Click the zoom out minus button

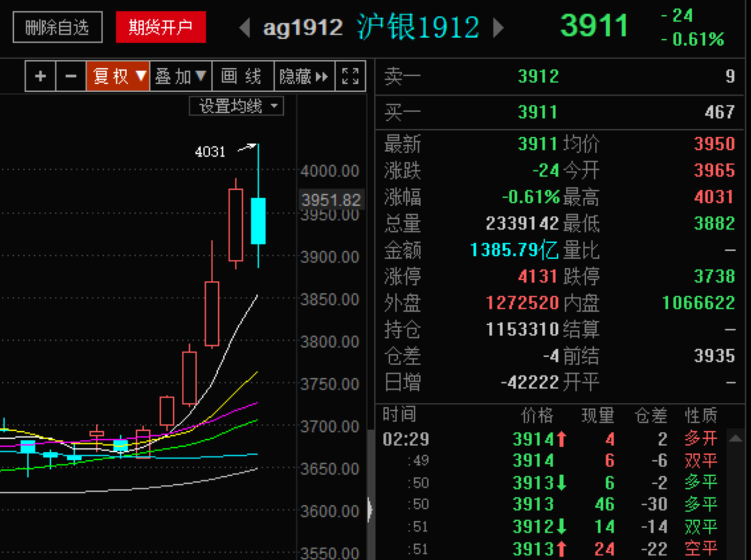[71, 76]
